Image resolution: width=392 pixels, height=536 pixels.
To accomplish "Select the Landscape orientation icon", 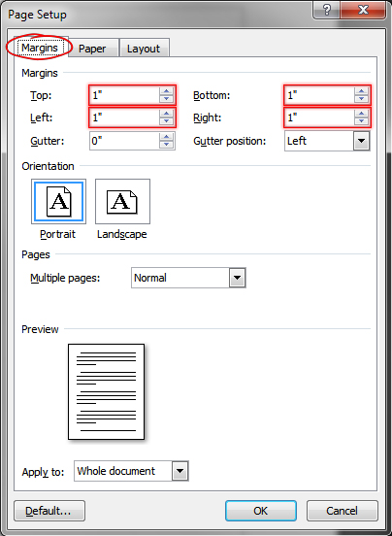I will (122, 201).
